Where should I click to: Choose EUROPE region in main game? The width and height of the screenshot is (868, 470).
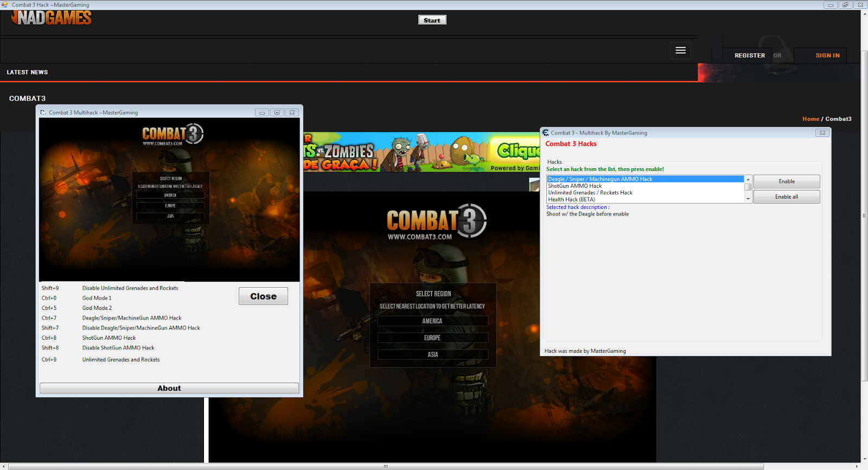pos(432,338)
